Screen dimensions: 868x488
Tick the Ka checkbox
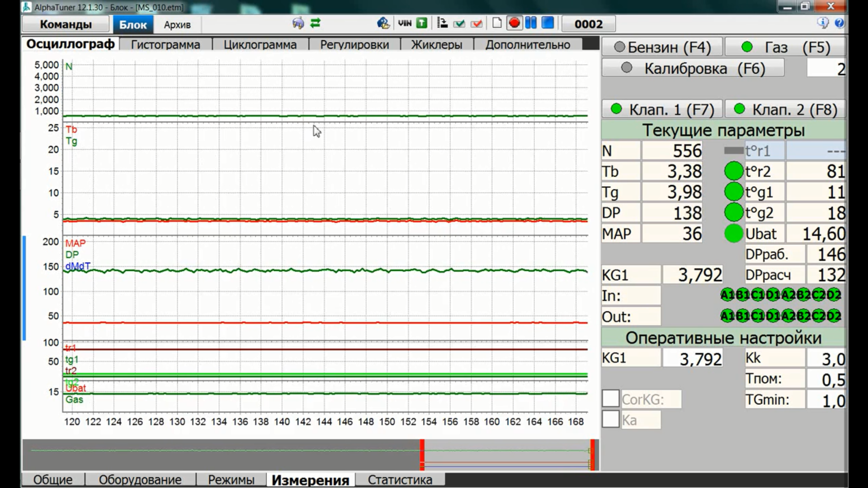[610, 419]
